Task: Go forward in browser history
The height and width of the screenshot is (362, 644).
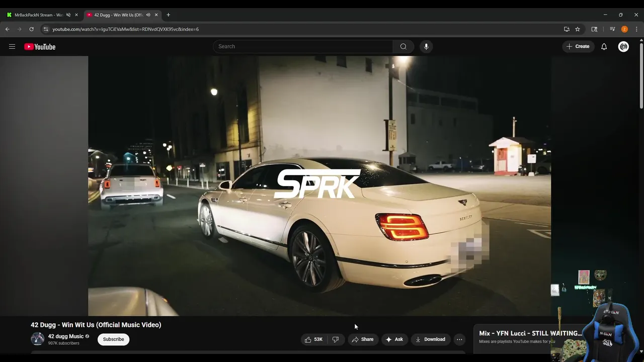Action: click(x=20, y=29)
